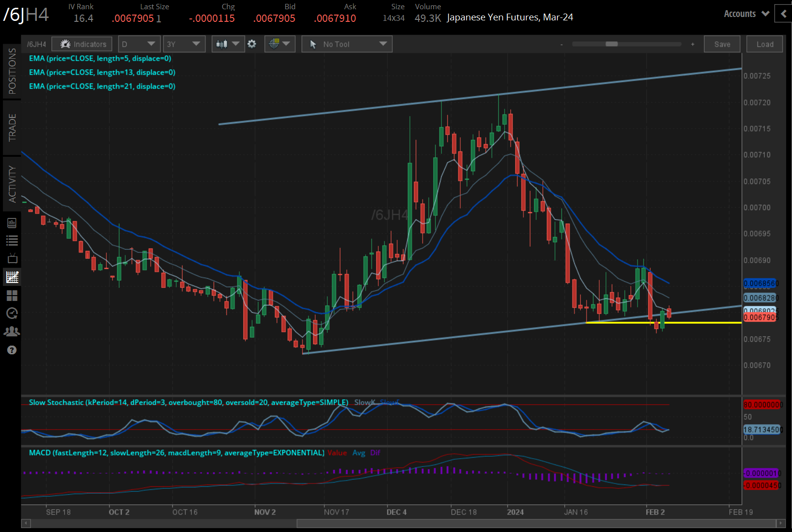Open the No Tool drawing dropdown
Screen dimensions: 792x532
coord(347,44)
